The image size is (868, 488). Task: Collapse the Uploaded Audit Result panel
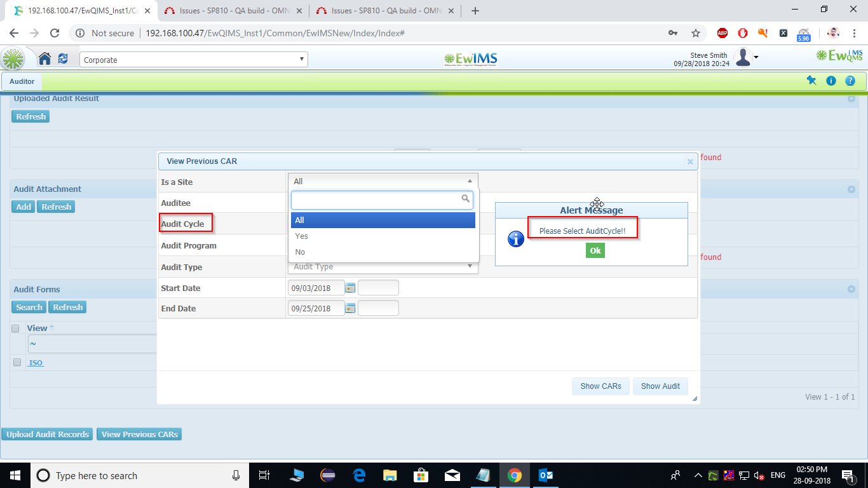[851, 99]
